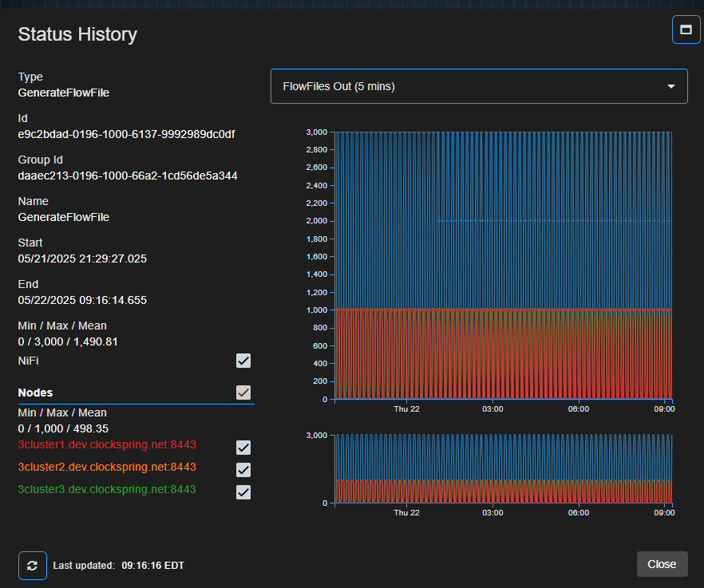The width and height of the screenshot is (704, 588).
Task: Click the Nodes section header
Action: [36, 392]
